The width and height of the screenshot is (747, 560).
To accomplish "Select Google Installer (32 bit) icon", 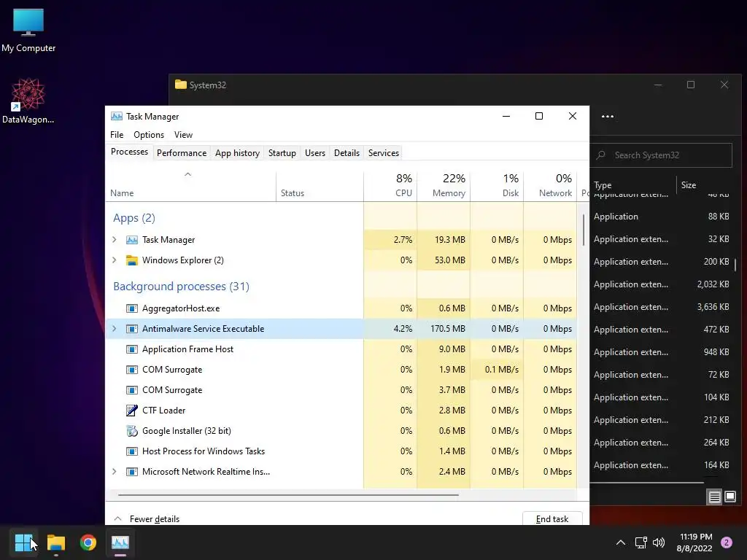I will pyautogui.click(x=131, y=430).
